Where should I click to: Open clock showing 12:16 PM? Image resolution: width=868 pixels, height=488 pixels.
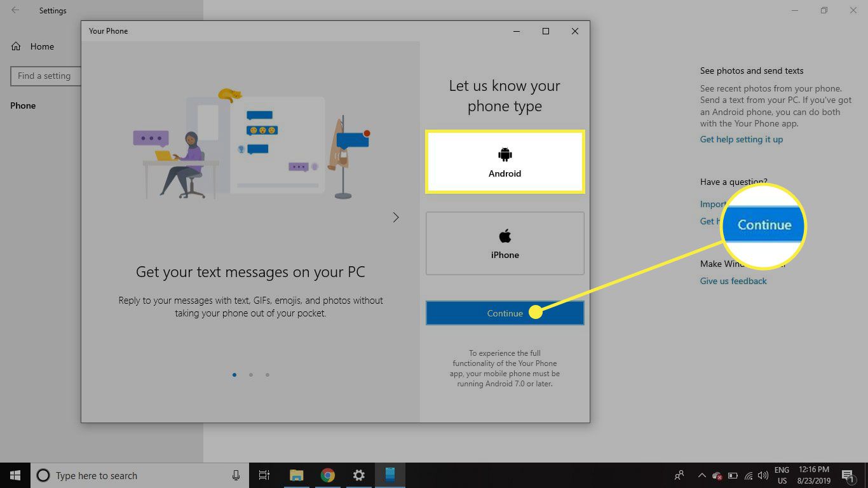[x=813, y=475]
